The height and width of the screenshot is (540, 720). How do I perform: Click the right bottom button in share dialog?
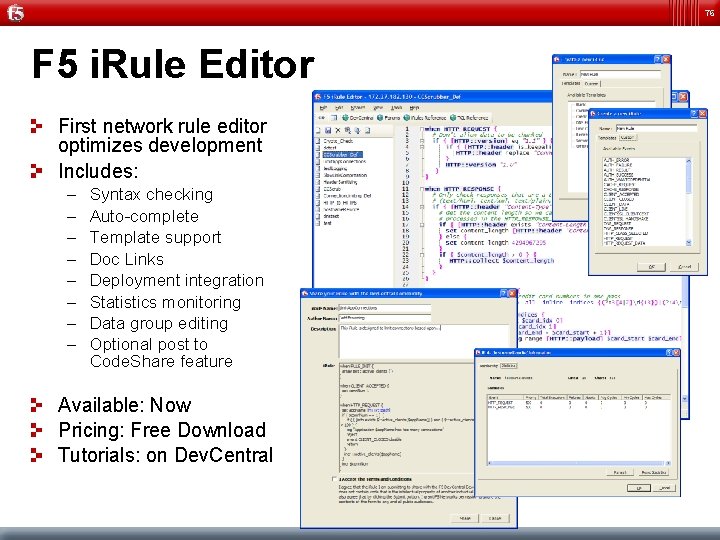tap(495, 518)
